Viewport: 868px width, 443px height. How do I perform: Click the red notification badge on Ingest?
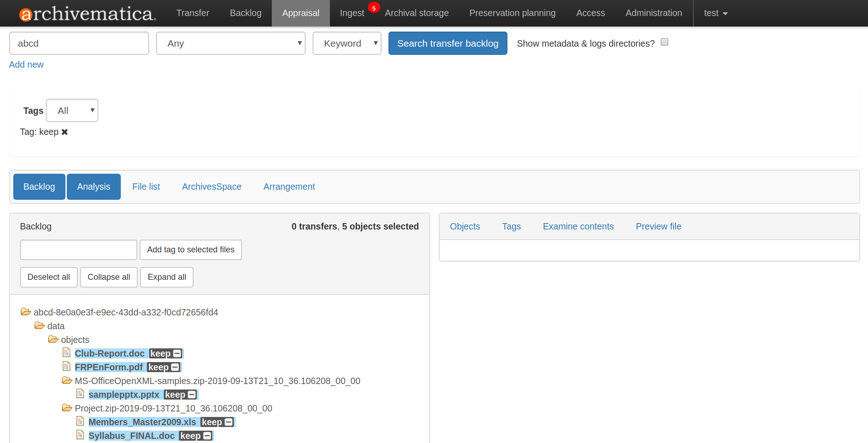pyautogui.click(x=374, y=7)
